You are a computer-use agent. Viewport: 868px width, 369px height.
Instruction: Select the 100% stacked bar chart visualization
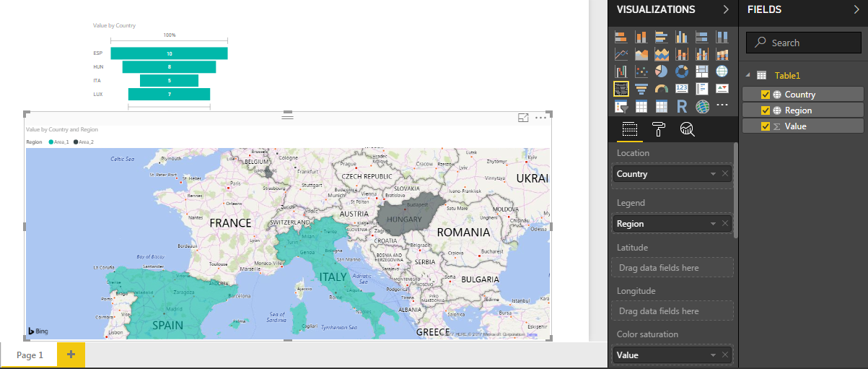click(701, 36)
